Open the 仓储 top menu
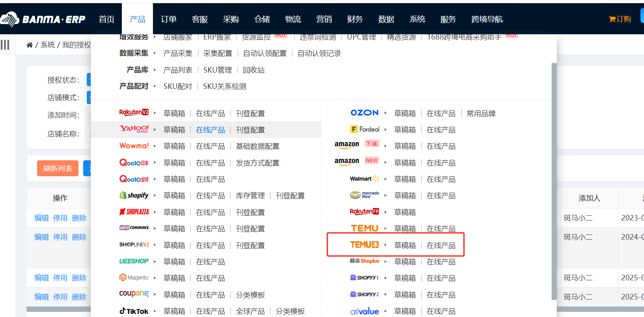The height and width of the screenshot is (317, 644). (262, 19)
